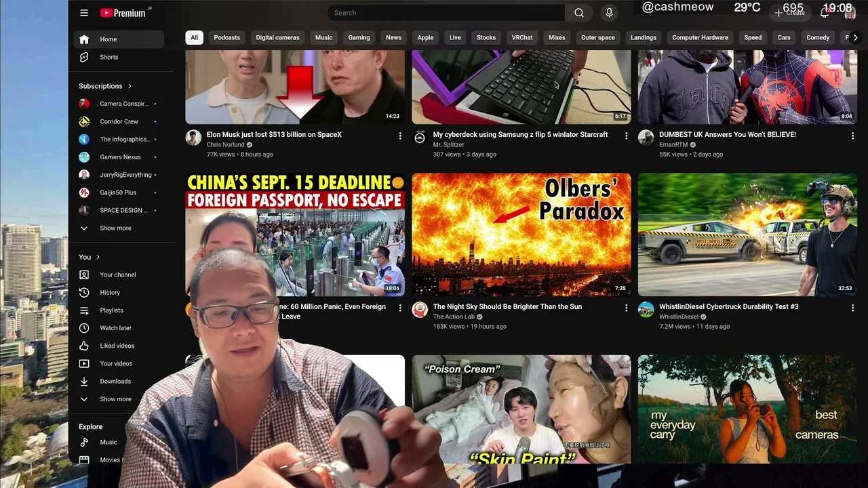Select the VRChat filter chip
The height and width of the screenshot is (488, 868).
[x=522, y=37]
